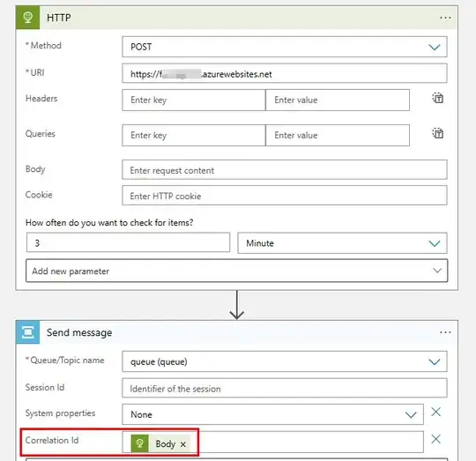Click the Send message Service Bus icon
The height and width of the screenshot is (461, 476).
tap(27, 332)
